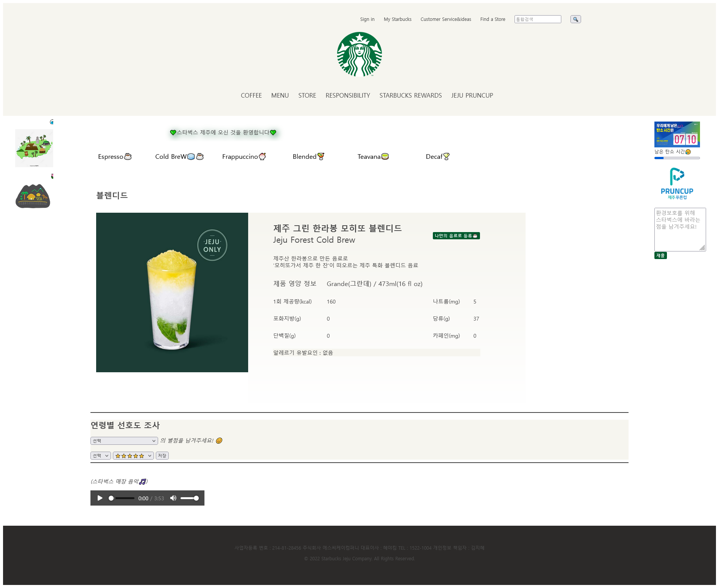This screenshot has width=719, height=588.
Task: Focus the 통합검색 search field
Action: 537,19
